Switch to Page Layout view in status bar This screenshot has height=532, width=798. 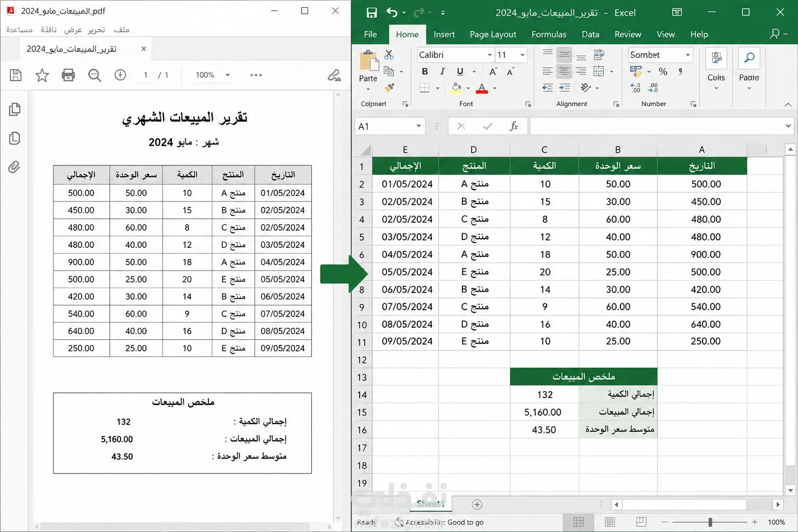(610, 522)
